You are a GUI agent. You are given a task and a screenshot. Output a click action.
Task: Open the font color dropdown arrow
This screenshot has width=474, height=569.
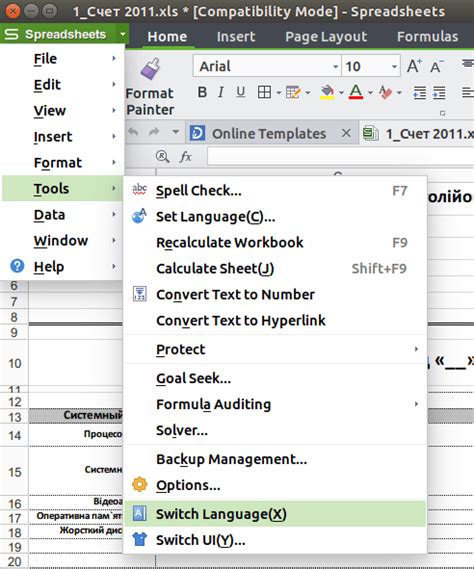pos(370,93)
